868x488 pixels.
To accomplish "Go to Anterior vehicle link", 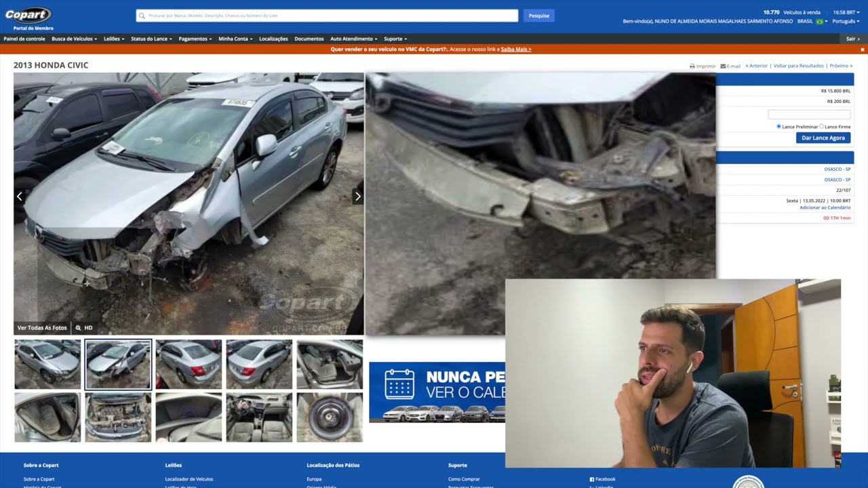I will 757,66.
